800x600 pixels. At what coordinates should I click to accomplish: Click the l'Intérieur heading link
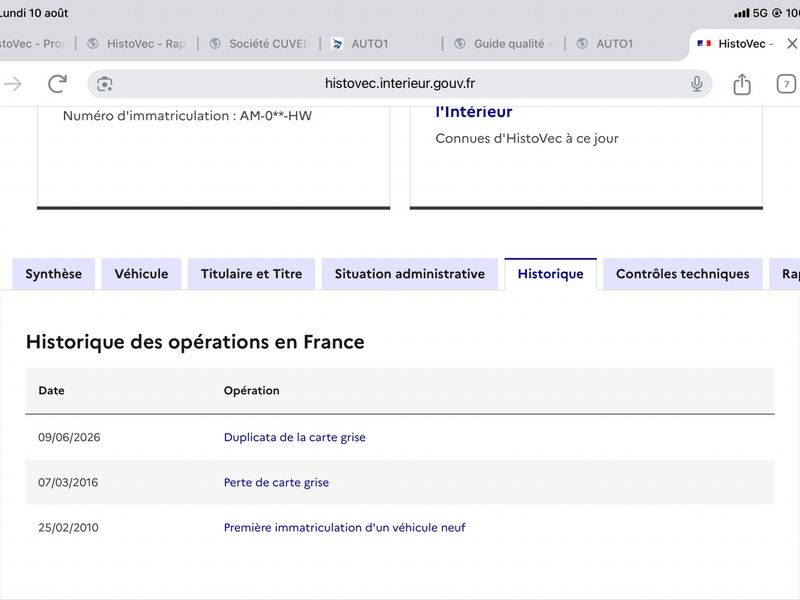coord(473,112)
